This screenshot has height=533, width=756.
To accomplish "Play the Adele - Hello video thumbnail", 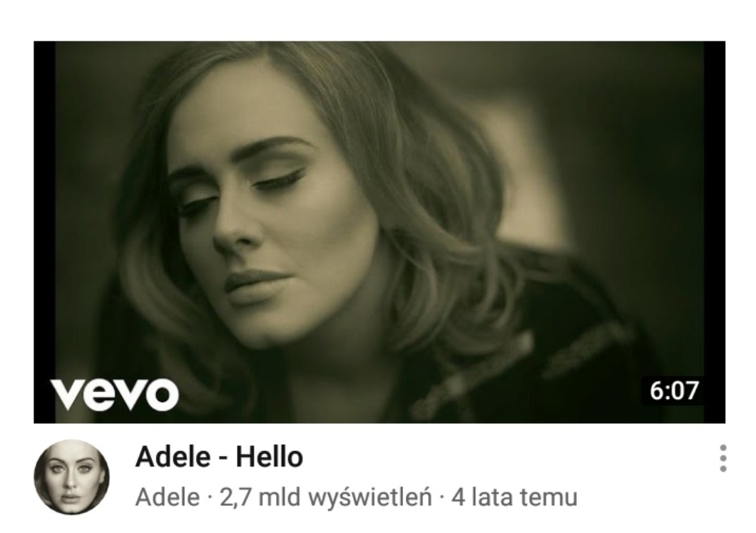I will [379, 232].
